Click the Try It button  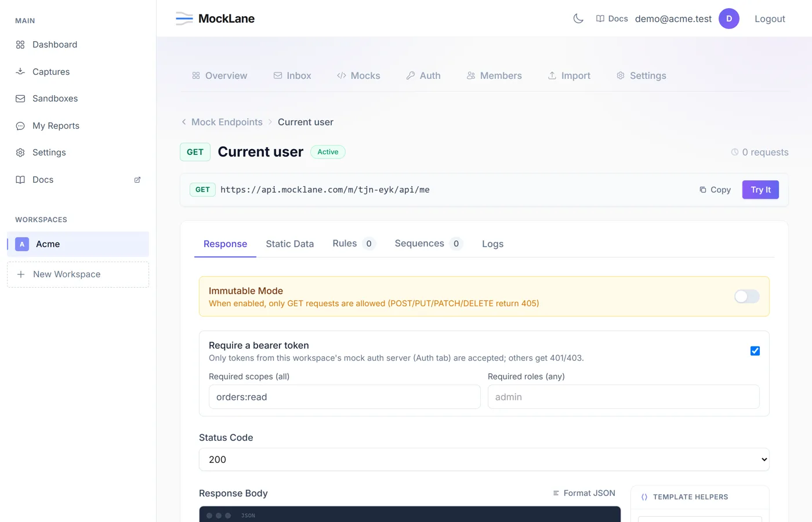(x=760, y=190)
